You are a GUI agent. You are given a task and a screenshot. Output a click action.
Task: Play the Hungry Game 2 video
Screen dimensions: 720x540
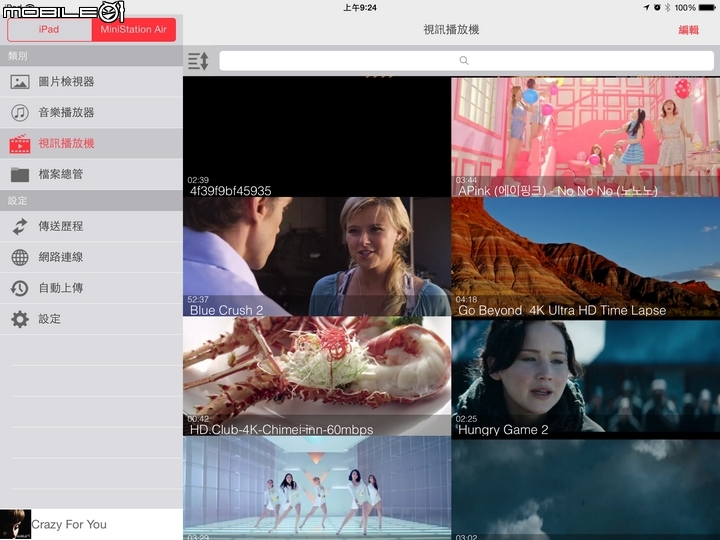point(585,376)
